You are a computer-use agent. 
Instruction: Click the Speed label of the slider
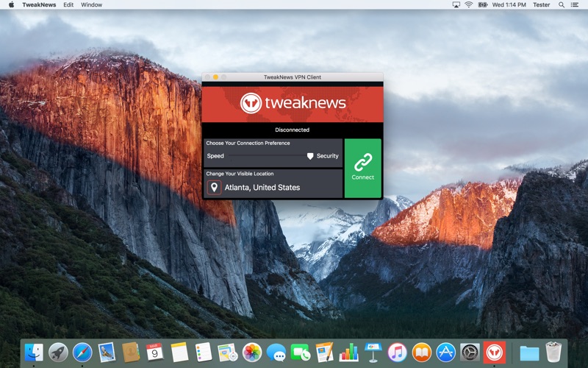215,156
